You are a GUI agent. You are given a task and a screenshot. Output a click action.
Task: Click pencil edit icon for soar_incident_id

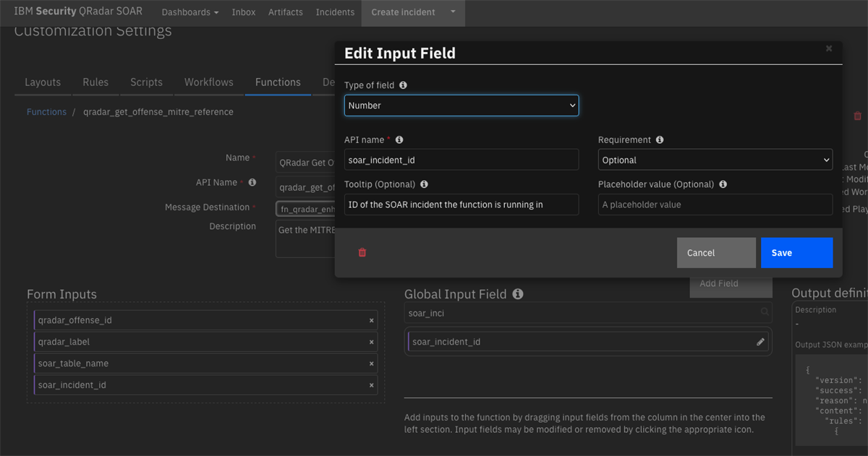(x=760, y=342)
